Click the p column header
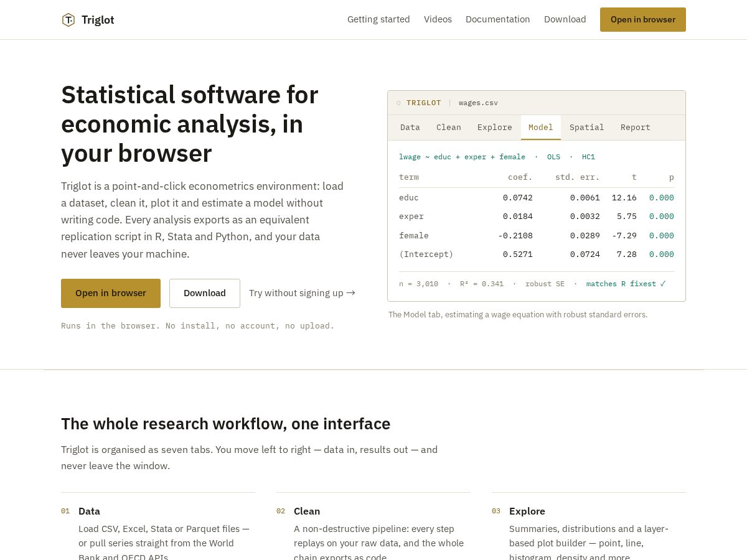This screenshot has height=560, width=747. (672, 177)
